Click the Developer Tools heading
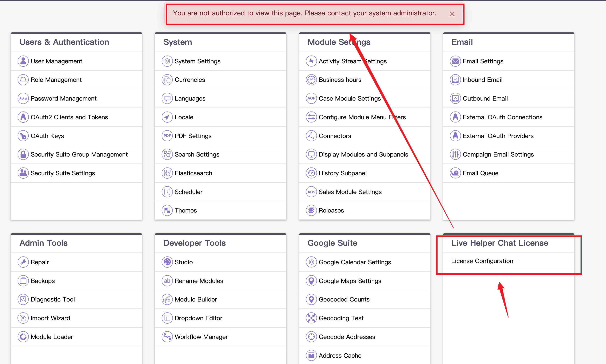Viewport: 606px width, 364px height. point(194,243)
